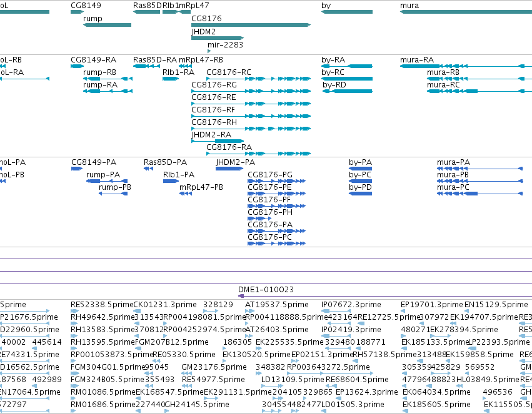The height and width of the screenshot is (414, 532).
Task: Click protein CG8176-PF
Action: tap(269, 200)
